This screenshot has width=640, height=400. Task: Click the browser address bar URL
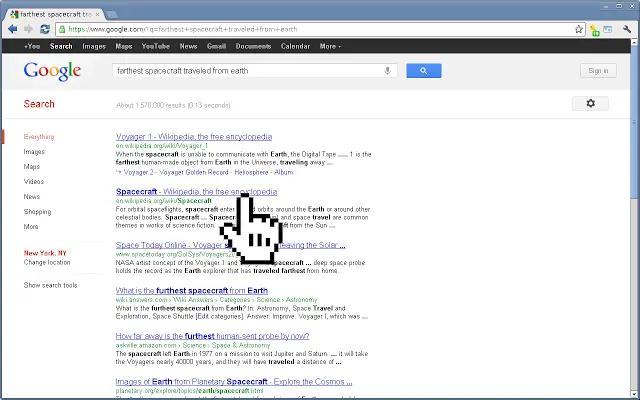(318, 29)
